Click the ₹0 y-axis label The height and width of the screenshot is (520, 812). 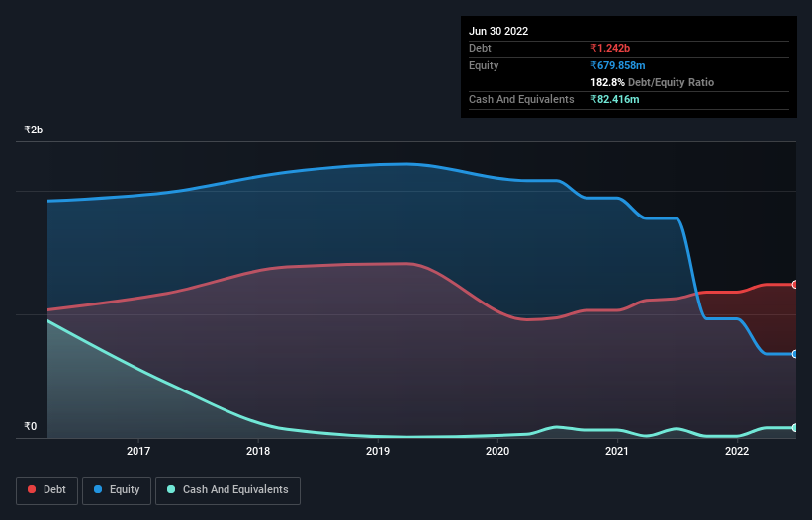[x=30, y=426]
